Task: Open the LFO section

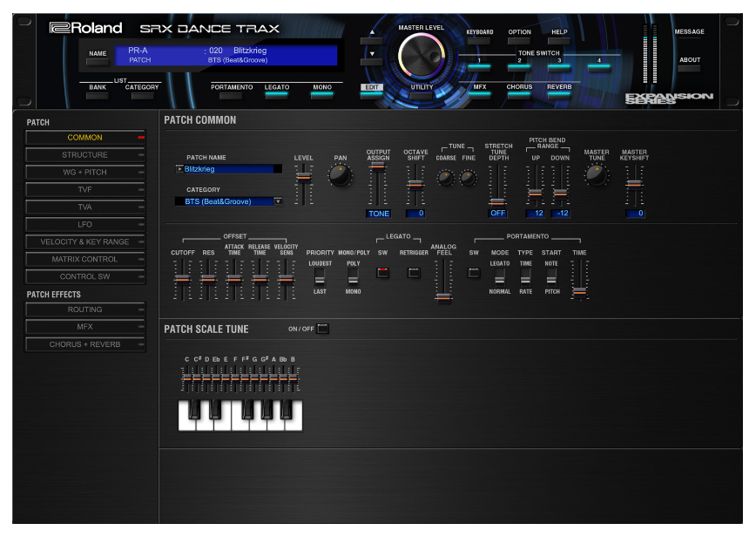Action: point(84,224)
